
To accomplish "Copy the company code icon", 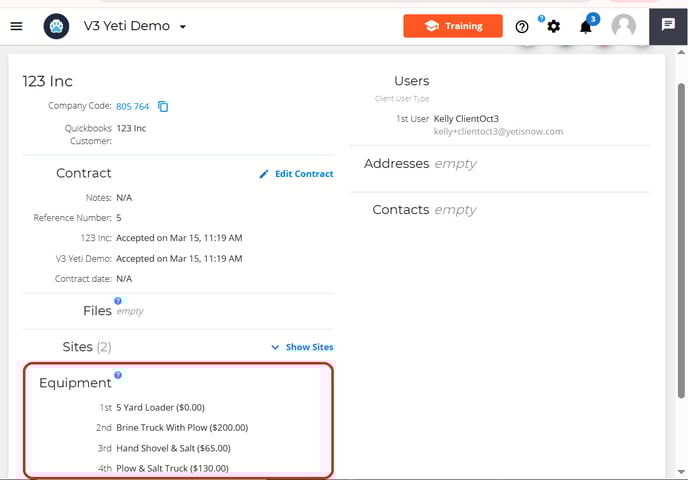I will coord(163,106).
